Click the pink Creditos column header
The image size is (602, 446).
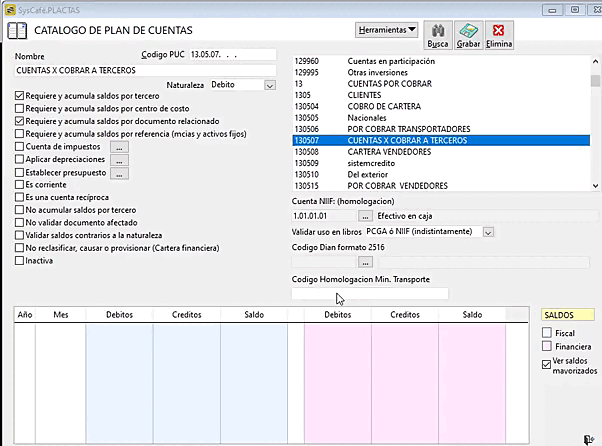pos(405,315)
